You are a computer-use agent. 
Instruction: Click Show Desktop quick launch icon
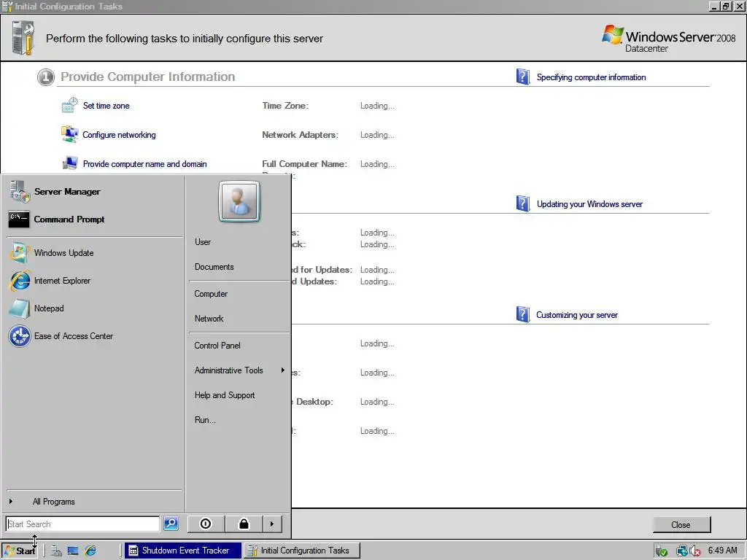pyautogui.click(x=73, y=551)
